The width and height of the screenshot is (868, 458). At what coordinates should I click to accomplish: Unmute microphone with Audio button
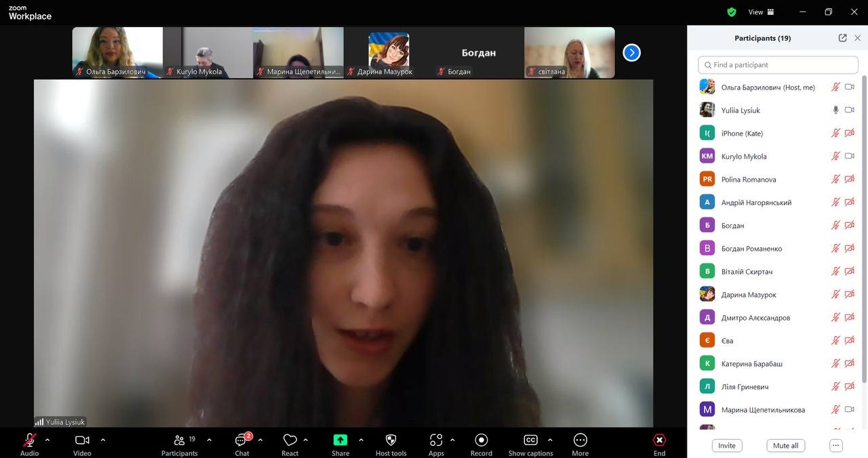pyautogui.click(x=29, y=441)
